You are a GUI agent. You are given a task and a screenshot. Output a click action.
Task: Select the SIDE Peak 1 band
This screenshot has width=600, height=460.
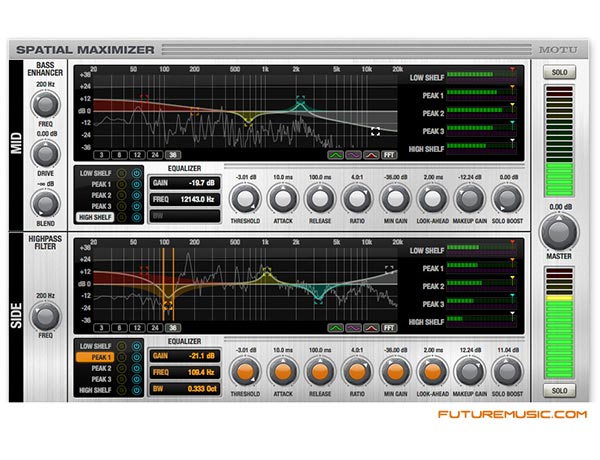pos(95,357)
